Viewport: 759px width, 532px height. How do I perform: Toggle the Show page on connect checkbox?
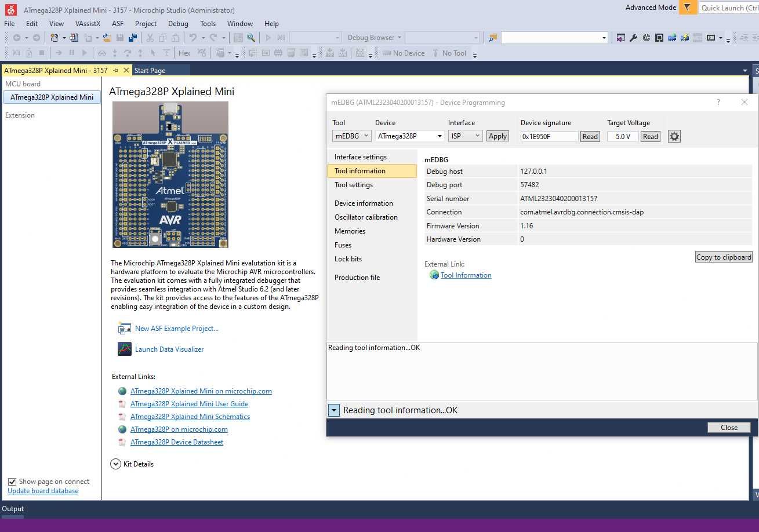point(12,482)
